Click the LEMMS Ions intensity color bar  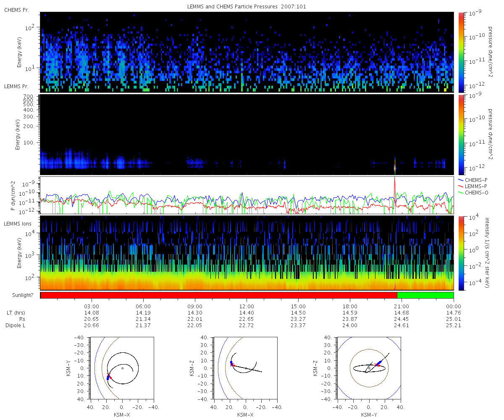[461, 253]
